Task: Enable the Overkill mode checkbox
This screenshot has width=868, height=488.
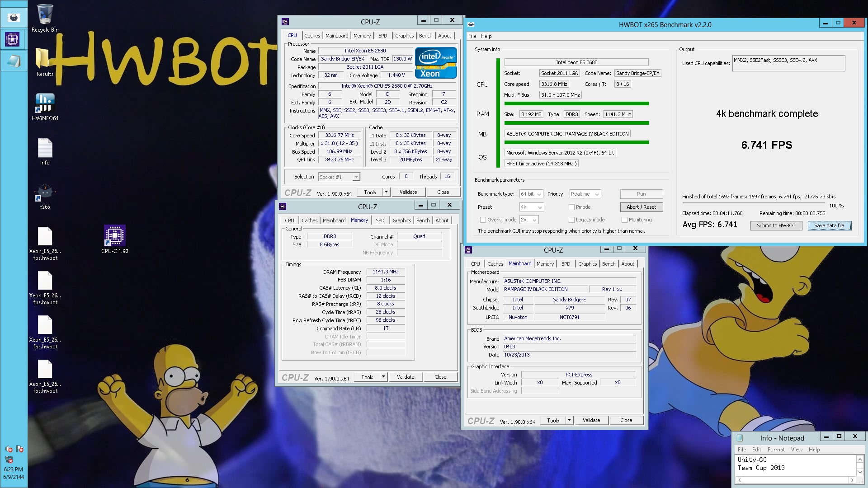Action: click(x=483, y=220)
